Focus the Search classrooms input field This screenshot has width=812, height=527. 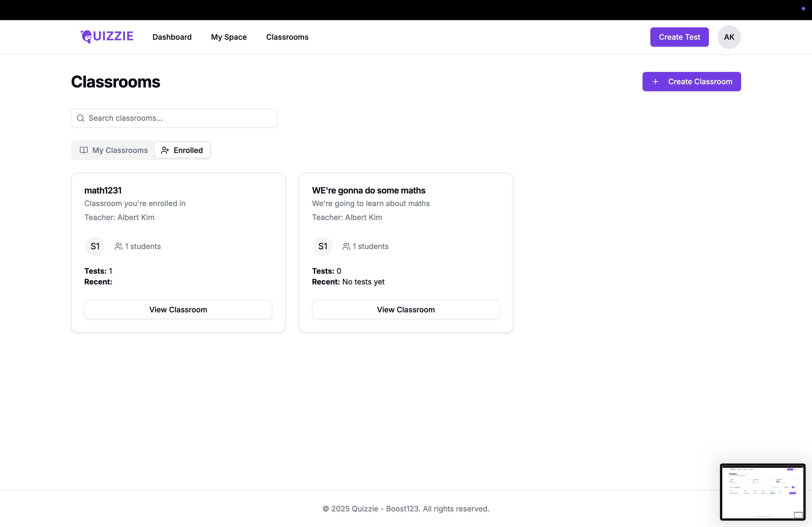(x=181, y=118)
